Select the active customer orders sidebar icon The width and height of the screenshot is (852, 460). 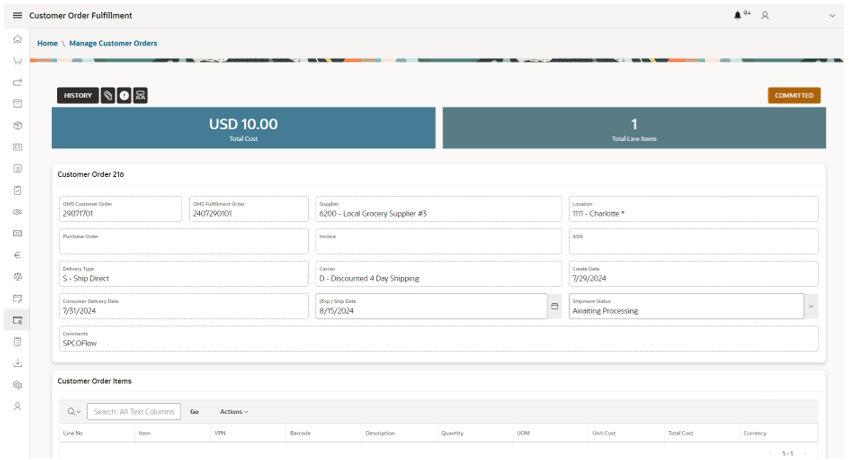pyautogui.click(x=17, y=320)
